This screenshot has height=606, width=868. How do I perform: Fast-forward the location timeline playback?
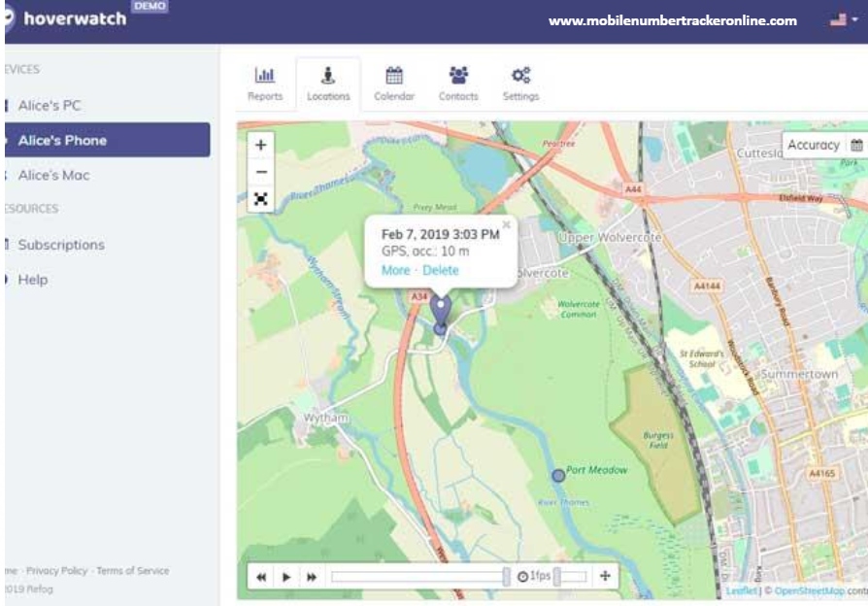click(312, 576)
